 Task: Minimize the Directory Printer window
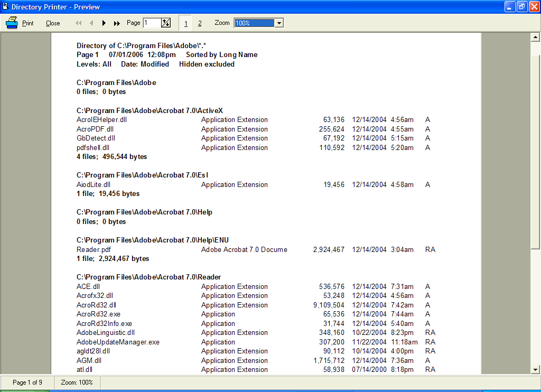coord(510,6)
